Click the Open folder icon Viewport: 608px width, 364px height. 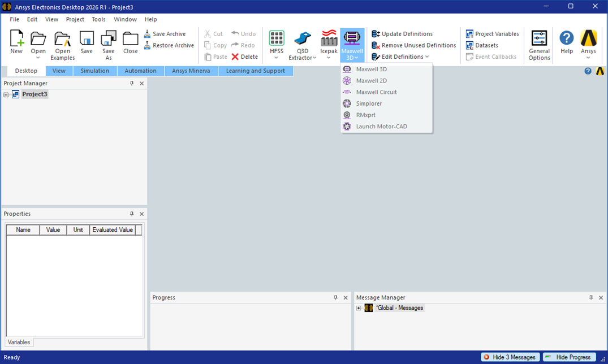click(x=38, y=38)
